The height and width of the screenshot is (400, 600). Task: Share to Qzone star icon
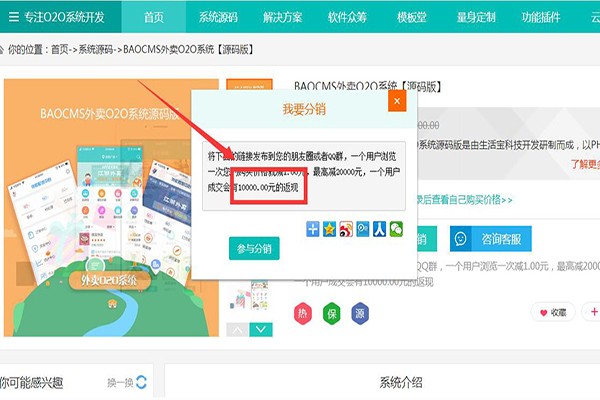click(x=329, y=229)
